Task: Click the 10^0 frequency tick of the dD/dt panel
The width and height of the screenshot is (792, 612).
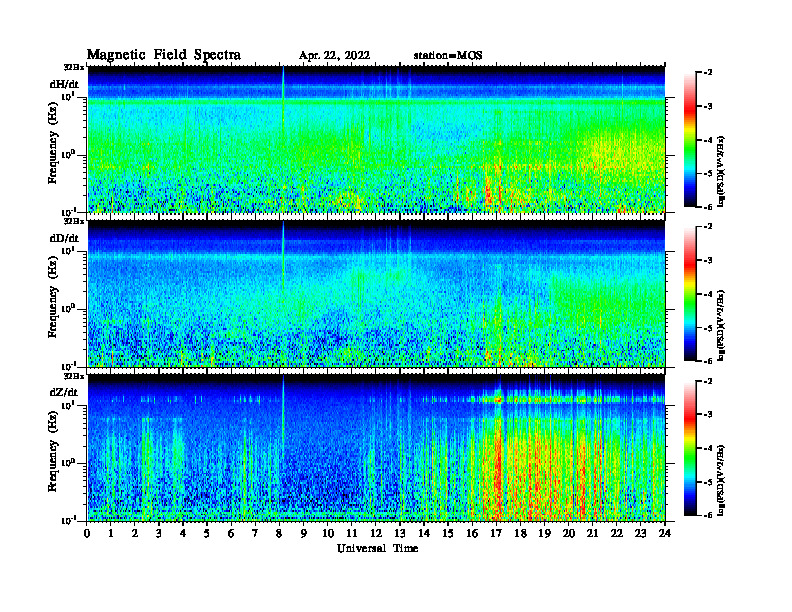Action: (68, 309)
